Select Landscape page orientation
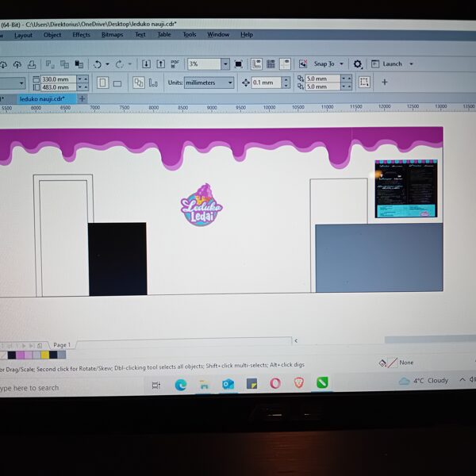Image resolution: width=476 pixels, height=476 pixels. (117, 83)
